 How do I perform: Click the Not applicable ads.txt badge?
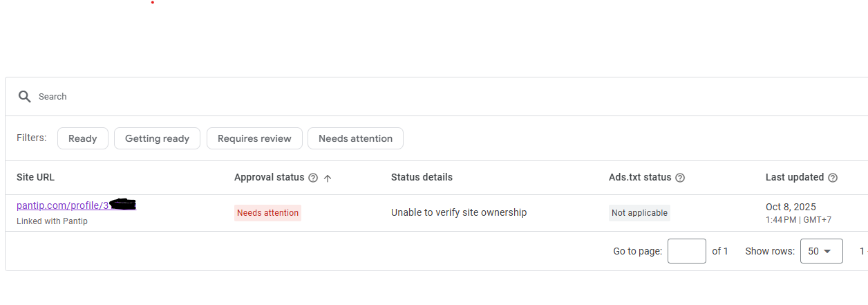coord(639,213)
